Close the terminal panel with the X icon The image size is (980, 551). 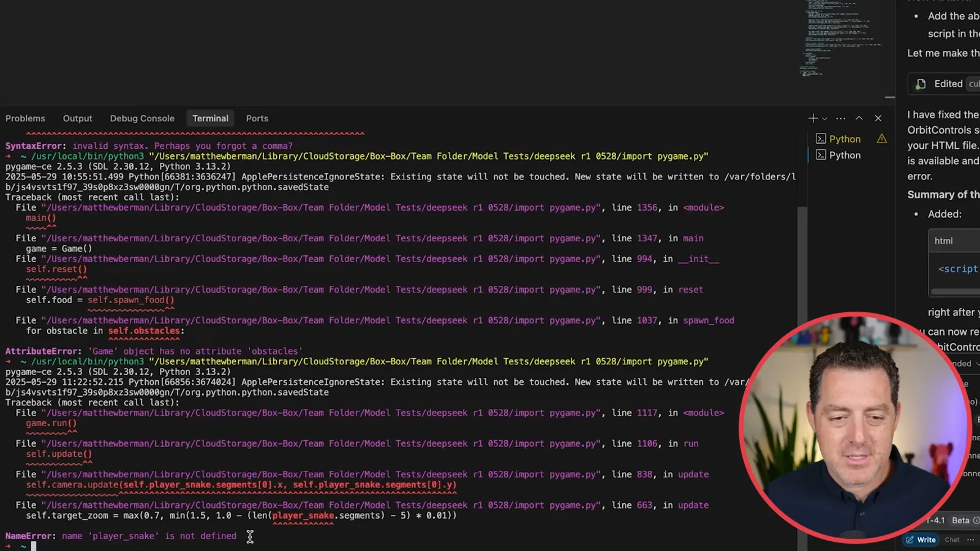pyautogui.click(x=878, y=118)
